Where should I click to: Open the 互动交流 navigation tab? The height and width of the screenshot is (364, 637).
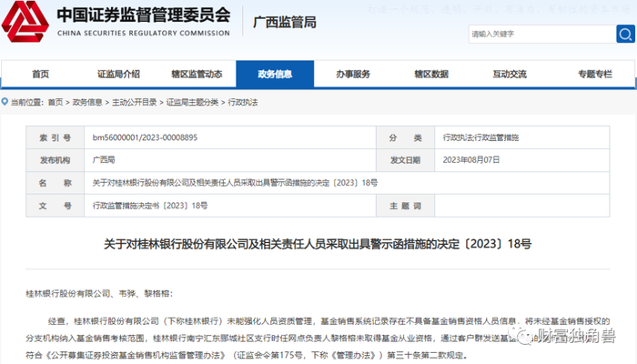pos(510,74)
